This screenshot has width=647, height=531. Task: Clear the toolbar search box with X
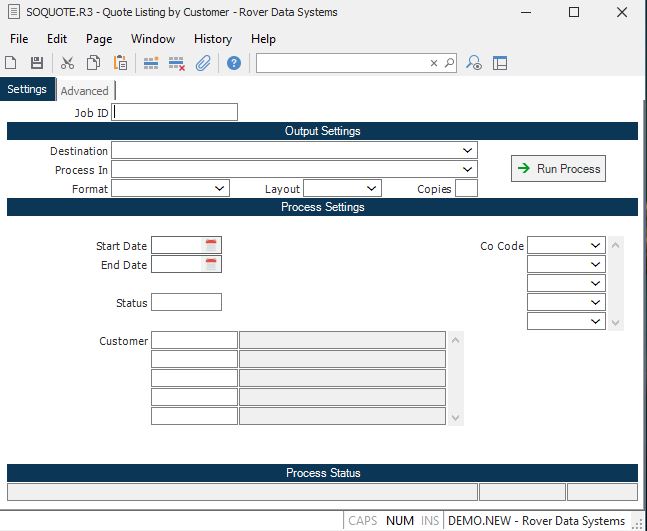tap(434, 63)
